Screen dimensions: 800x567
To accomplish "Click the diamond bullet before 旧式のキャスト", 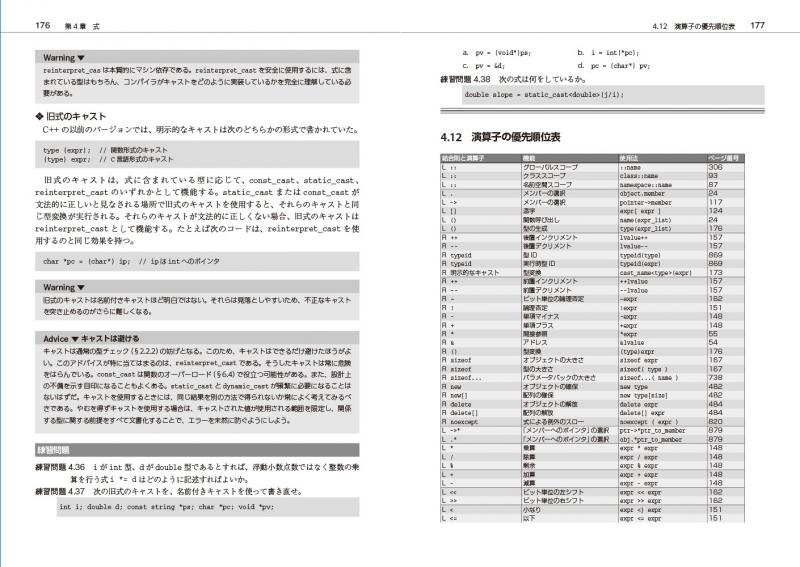I will [x=39, y=116].
